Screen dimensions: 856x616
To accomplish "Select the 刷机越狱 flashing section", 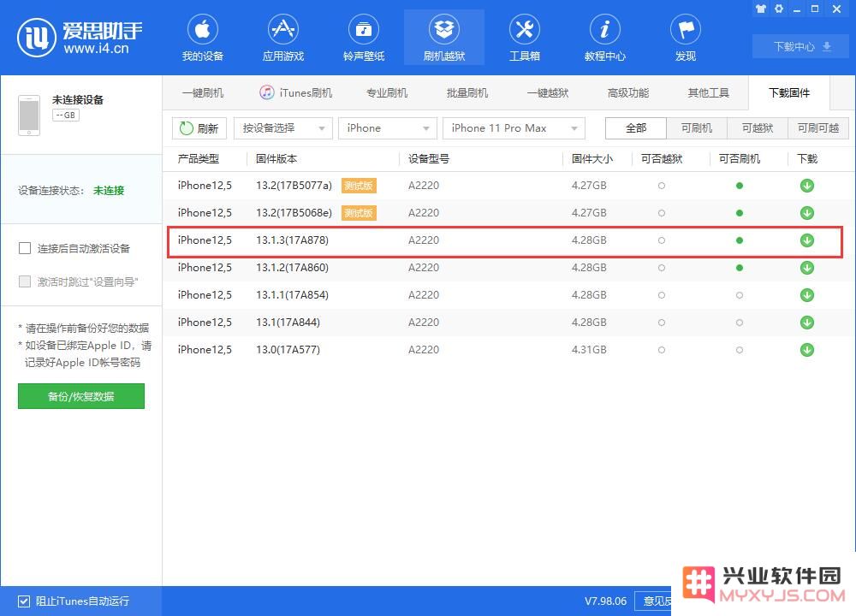I will (x=443, y=38).
